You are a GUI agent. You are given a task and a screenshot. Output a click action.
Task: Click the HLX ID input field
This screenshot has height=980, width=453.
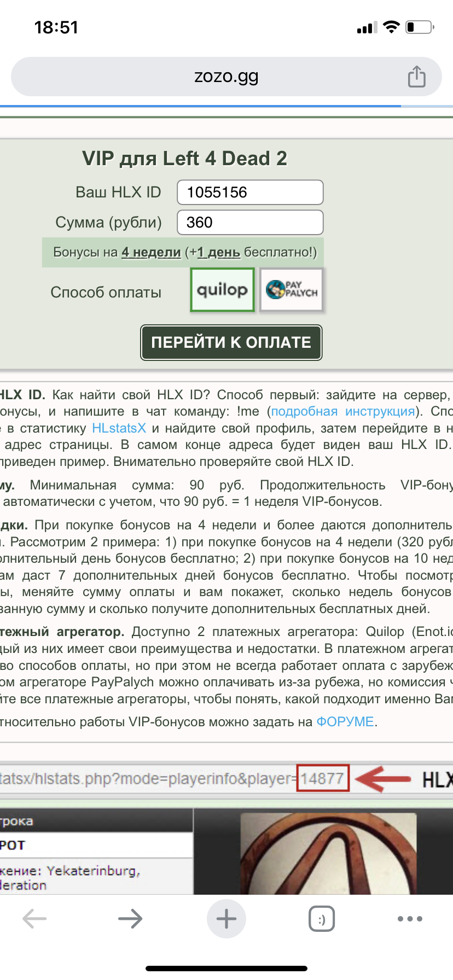[250, 192]
